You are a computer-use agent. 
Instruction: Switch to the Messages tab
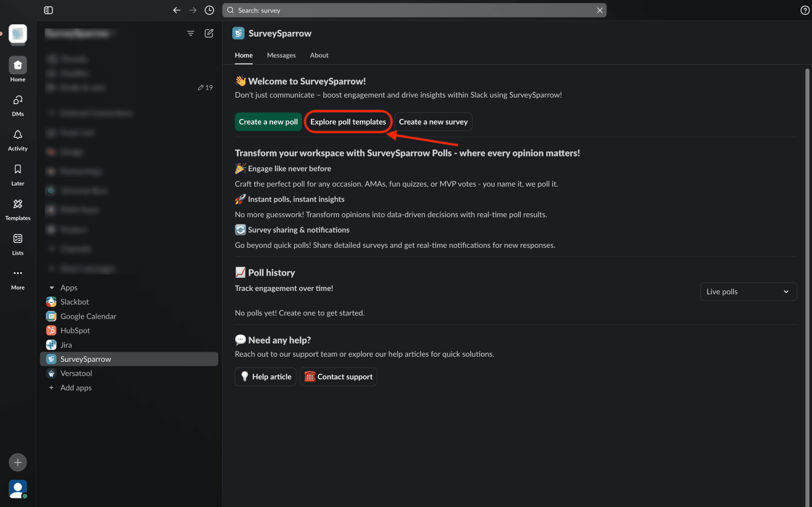tap(281, 56)
